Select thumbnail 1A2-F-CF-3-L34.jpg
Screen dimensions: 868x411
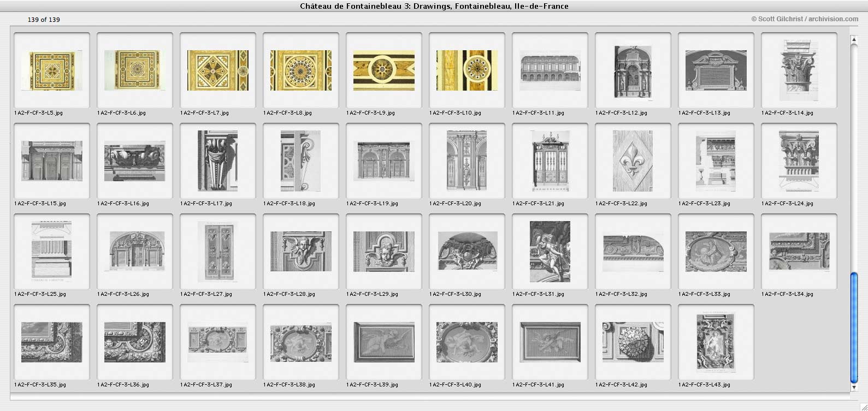pyautogui.click(x=799, y=252)
